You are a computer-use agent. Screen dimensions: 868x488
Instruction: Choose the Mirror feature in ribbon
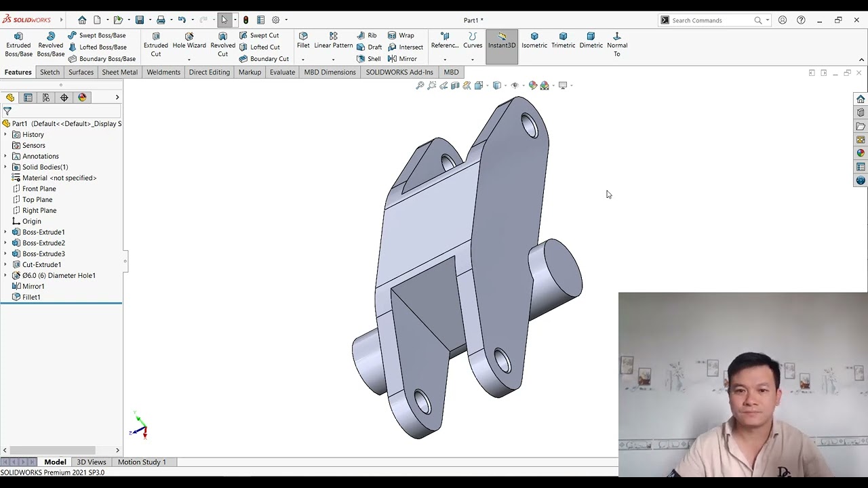coord(402,58)
